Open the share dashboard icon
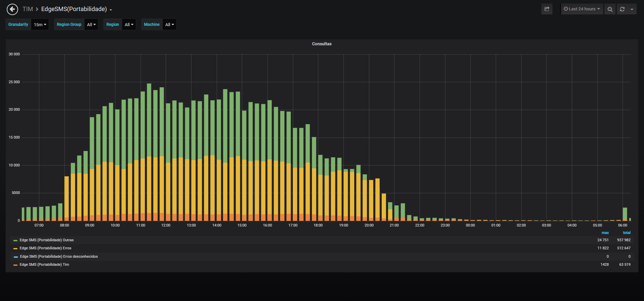 coord(547,9)
